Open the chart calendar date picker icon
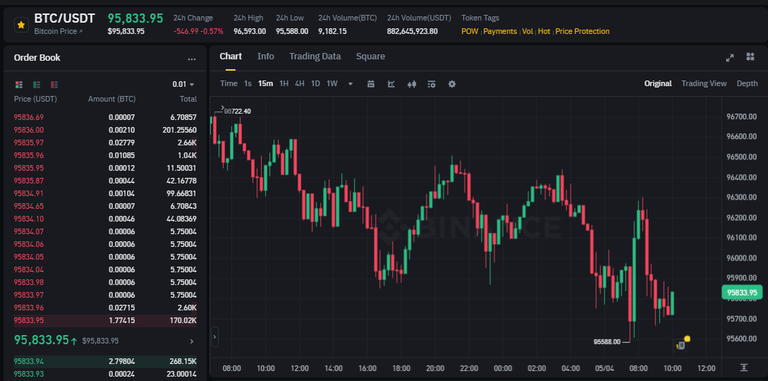Screen dimensions: 768x381 coord(371,84)
